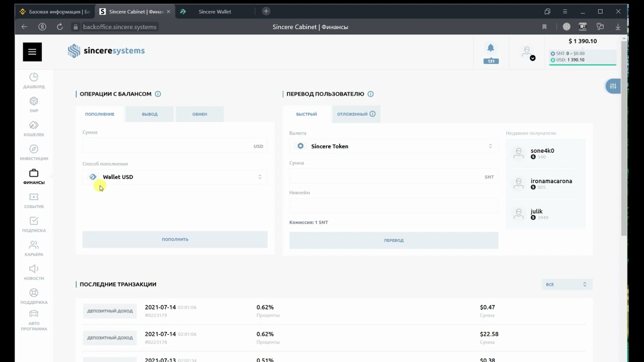Switch to the Вывод tab
Image resolution: width=644 pixels, height=362 pixels.
[x=150, y=114]
